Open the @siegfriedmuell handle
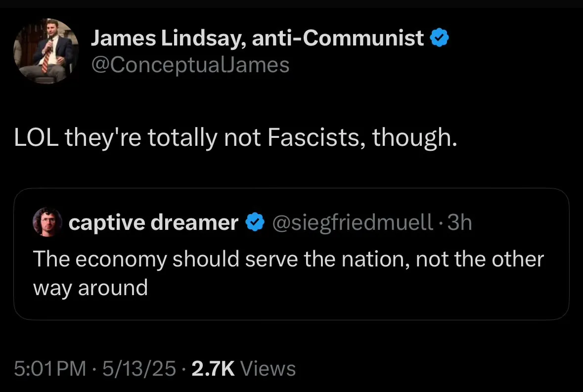 click(x=352, y=223)
